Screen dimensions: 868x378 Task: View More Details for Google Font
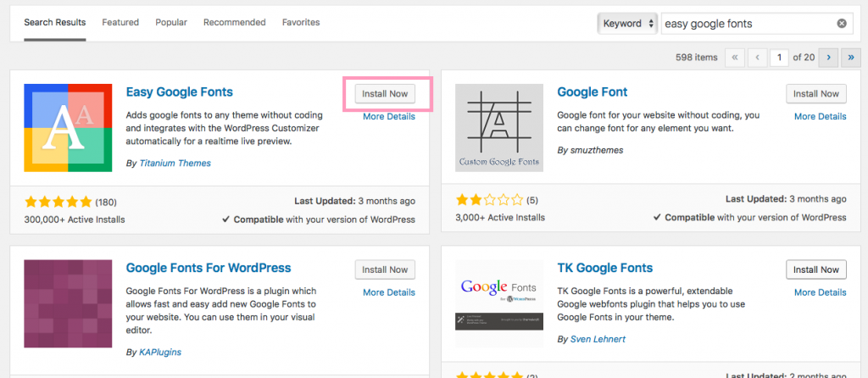pos(820,116)
